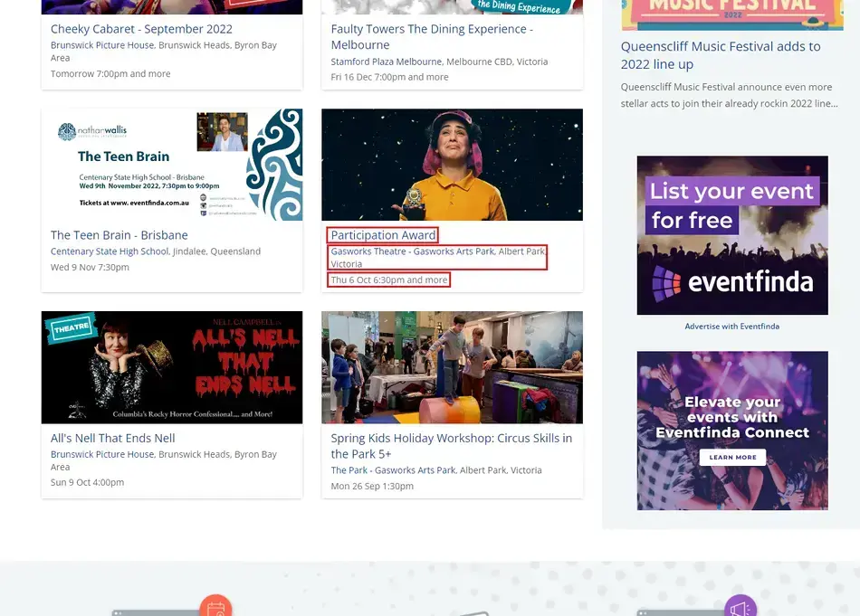Open Cheeky Cabaret - September 2022 event

coord(141,29)
